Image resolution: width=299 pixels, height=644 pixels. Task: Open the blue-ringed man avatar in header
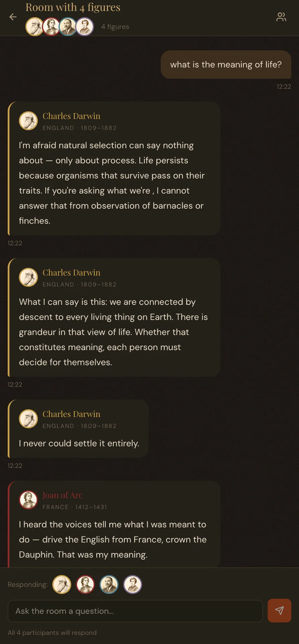coord(68,26)
